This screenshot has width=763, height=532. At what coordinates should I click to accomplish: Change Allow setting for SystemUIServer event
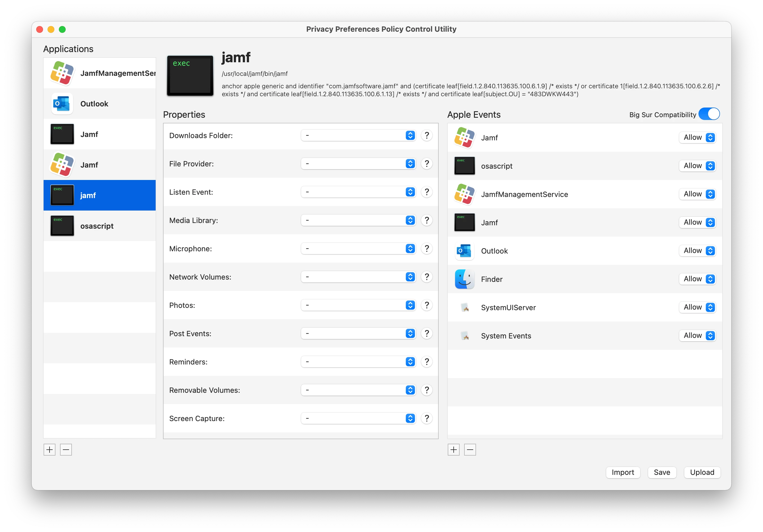(x=697, y=307)
